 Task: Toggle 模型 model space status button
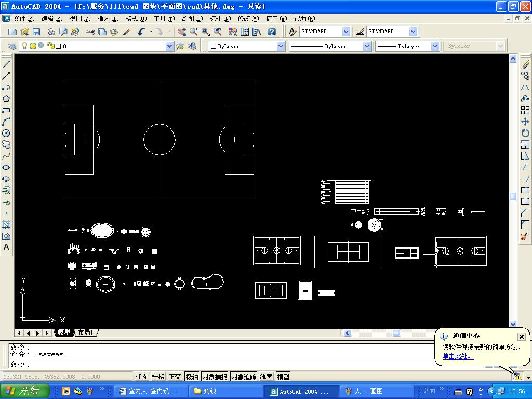pos(283,377)
